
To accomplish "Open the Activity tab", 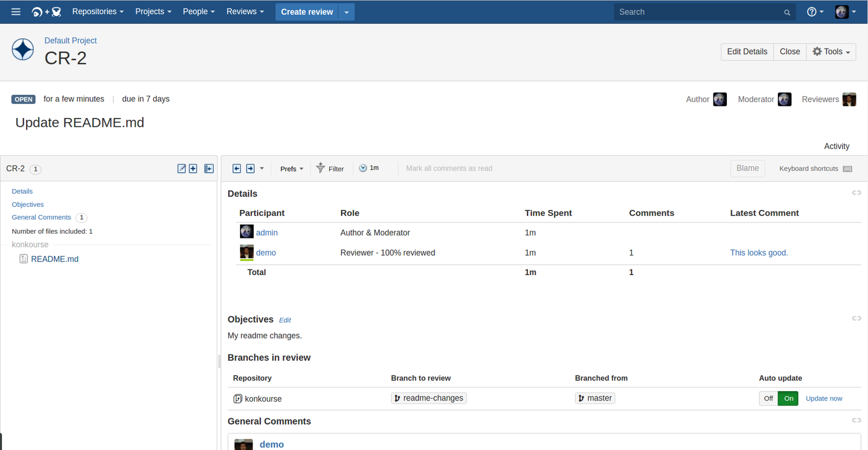I will (836, 146).
